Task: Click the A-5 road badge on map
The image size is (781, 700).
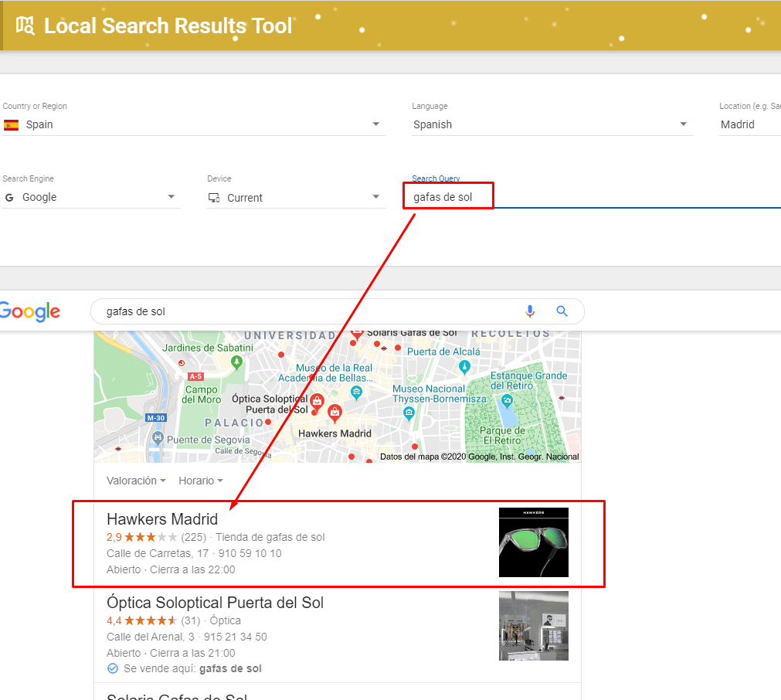Action: (195, 376)
